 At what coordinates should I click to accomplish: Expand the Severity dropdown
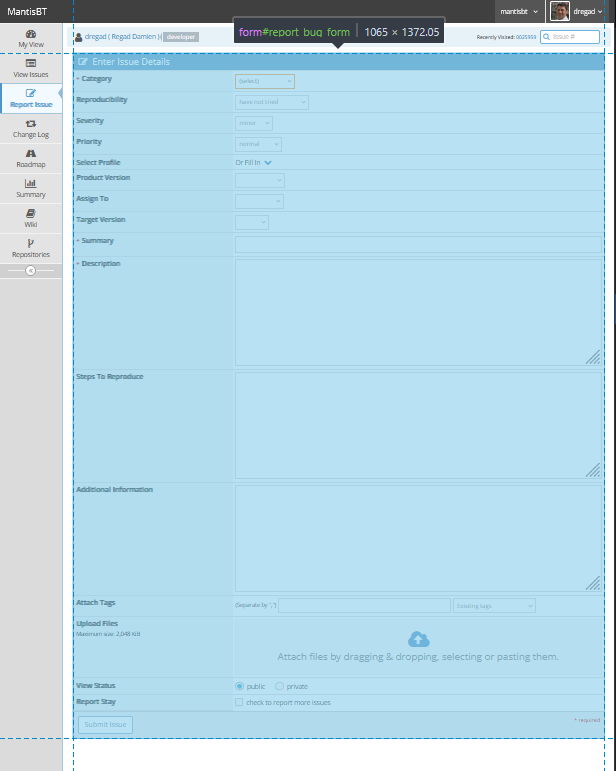253,123
